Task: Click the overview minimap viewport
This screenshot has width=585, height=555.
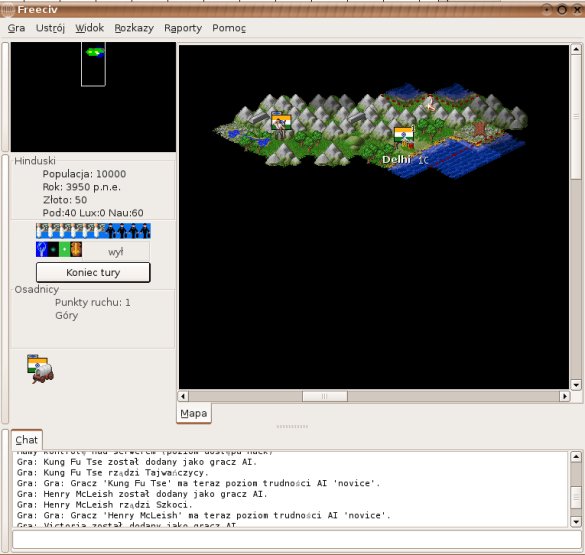Action: [x=93, y=64]
